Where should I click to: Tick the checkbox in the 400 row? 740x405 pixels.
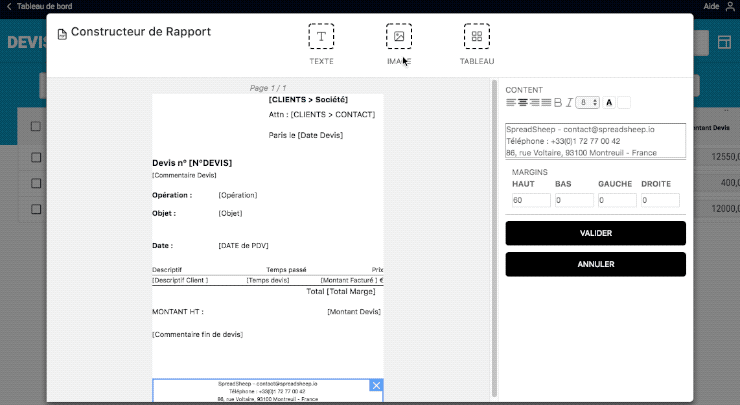(36, 183)
